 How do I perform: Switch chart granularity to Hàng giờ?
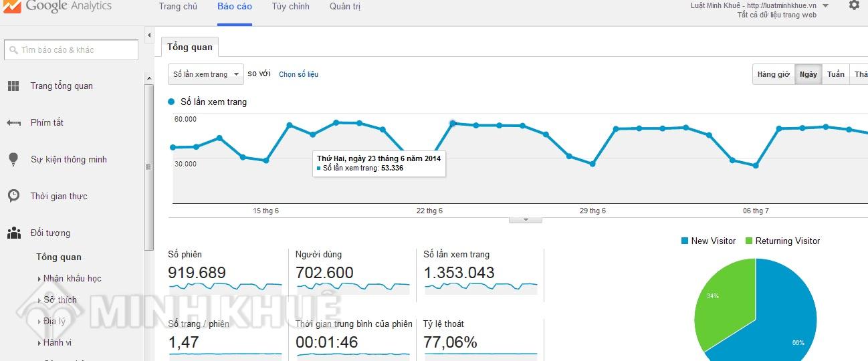click(773, 74)
